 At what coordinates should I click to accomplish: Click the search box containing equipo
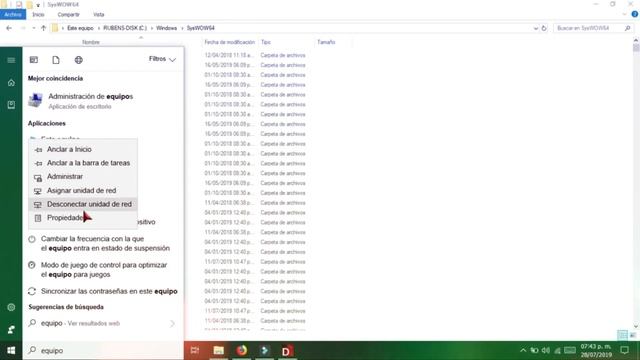click(103, 351)
